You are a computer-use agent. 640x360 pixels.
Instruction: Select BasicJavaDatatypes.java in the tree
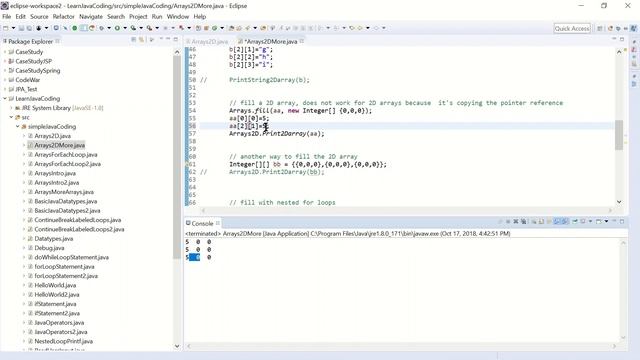pos(65,201)
